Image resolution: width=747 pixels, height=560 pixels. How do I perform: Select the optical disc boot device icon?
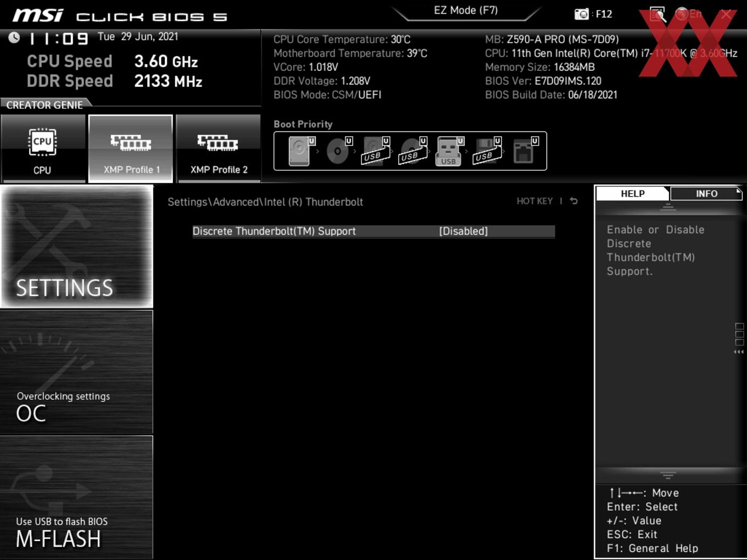338,151
